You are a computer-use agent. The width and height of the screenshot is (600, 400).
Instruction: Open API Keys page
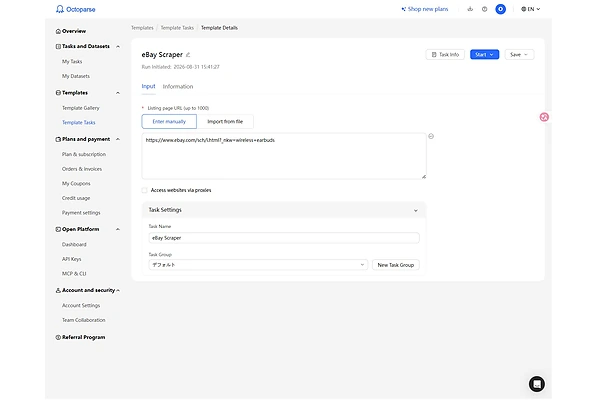(72, 259)
